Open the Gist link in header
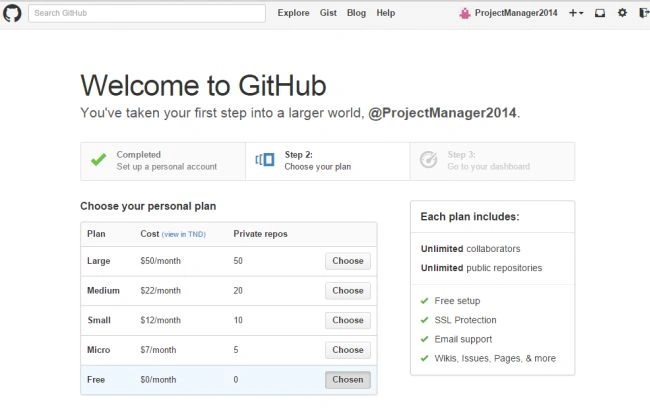This screenshot has height=409, width=650. [x=328, y=13]
